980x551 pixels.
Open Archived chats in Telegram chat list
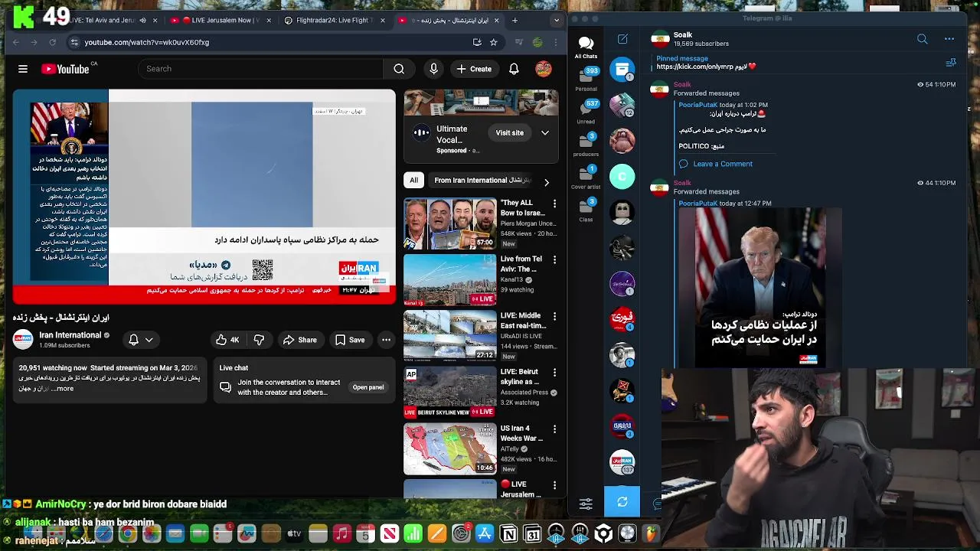tap(622, 70)
